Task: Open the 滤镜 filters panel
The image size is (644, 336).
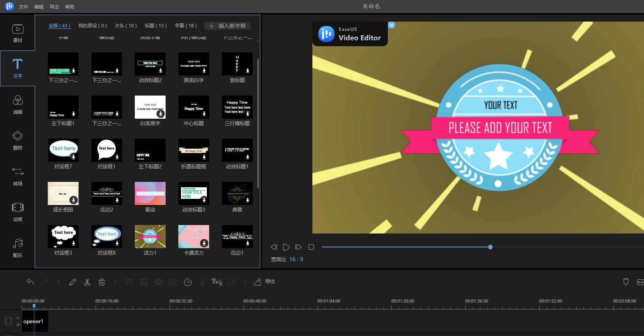Action: (x=18, y=105)
